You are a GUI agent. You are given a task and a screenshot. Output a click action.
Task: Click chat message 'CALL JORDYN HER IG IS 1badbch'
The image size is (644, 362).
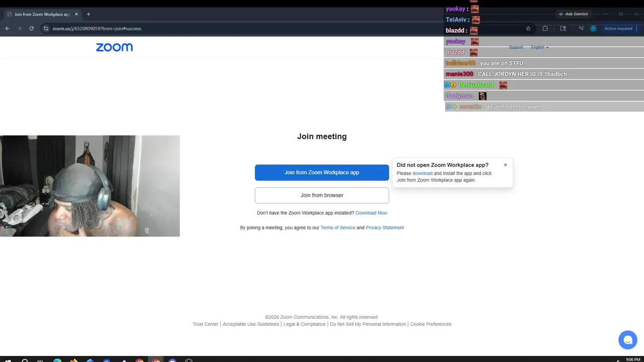pos(522,74)
